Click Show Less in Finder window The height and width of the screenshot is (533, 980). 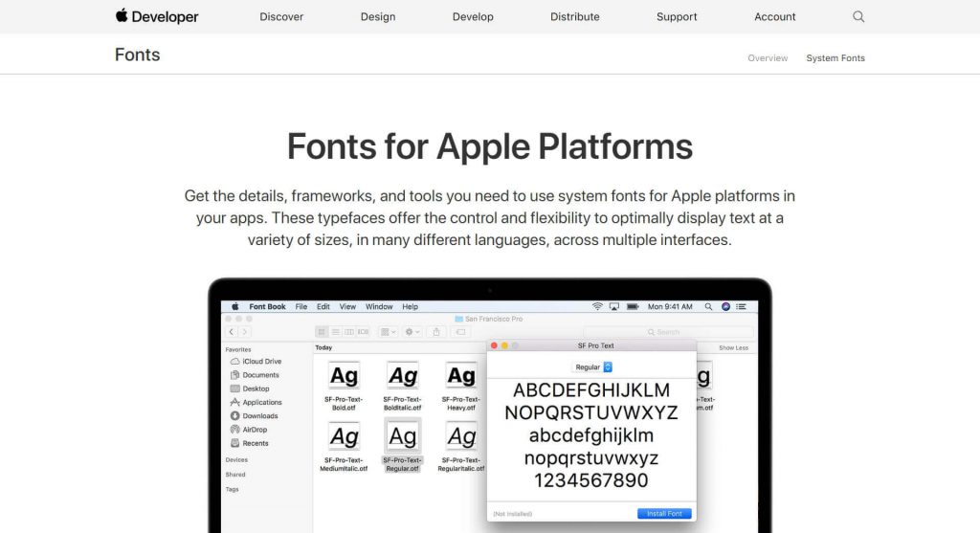pos(733,348)
